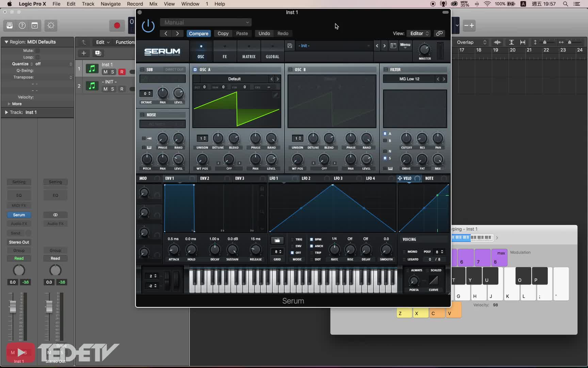This screenshot has height=368, width=588.
Task: Click the red record button
Action: click(x=117, y=26)
